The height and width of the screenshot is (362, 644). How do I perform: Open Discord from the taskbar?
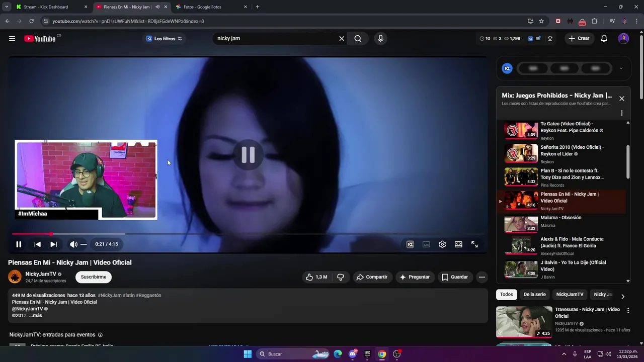(x=353, y=354)
